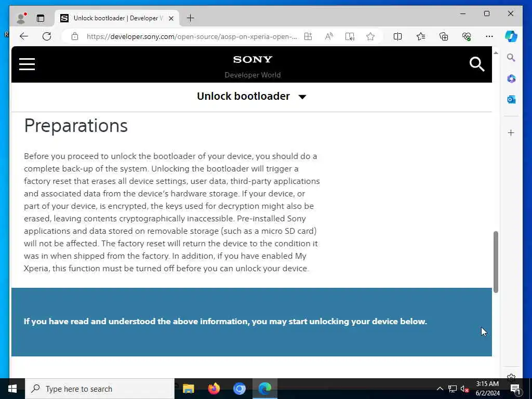The width and height of the screenshot is (532, 399).
Task: Click the blue banner unlocking text
Action: click(x=225, y=321)
